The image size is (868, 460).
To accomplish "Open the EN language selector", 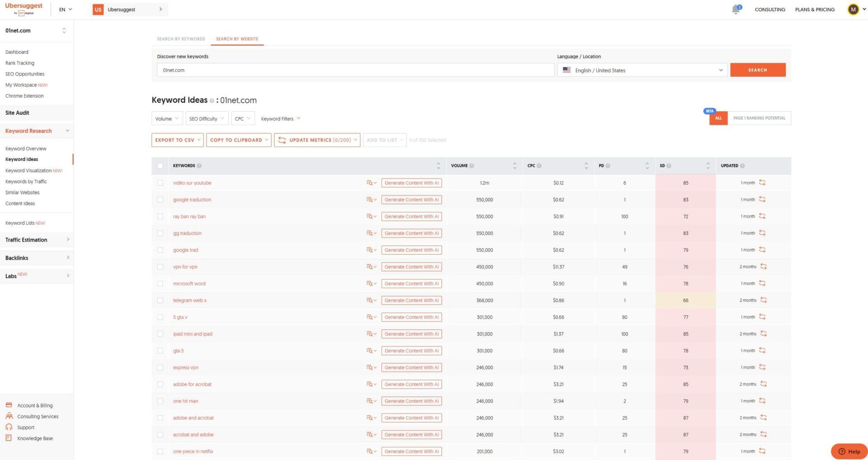I will pyautogui.click(x=66, y=9).
